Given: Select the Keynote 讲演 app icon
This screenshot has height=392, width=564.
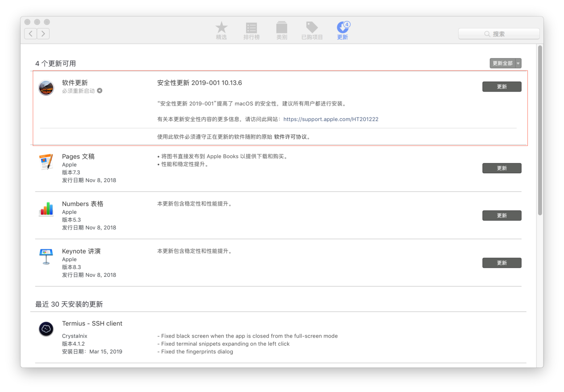Looking at the screenshot, I should click(46, 257).
